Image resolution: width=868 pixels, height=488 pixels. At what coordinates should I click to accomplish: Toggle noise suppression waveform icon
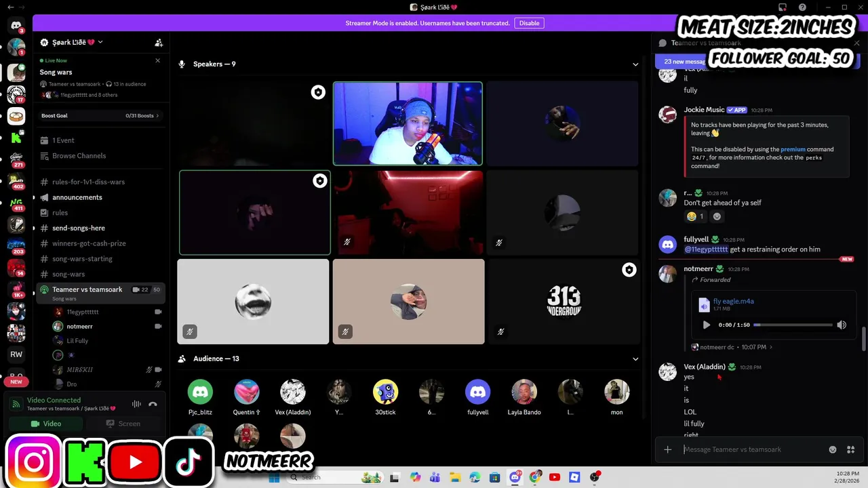(136, 404)
